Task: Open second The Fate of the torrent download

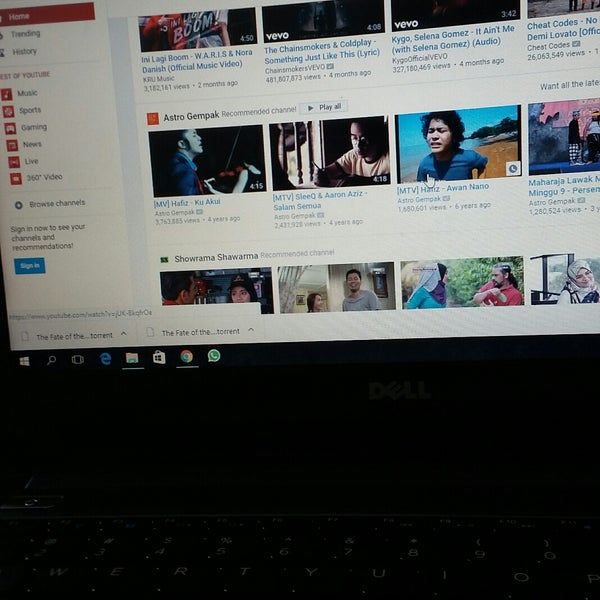Action: coord(201,332)
